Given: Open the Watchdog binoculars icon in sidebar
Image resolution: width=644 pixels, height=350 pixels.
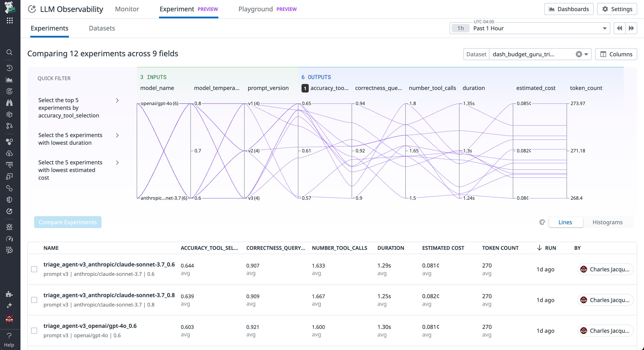Looking at the screenshot, I should pyautogui.click(x=10, y=103).
